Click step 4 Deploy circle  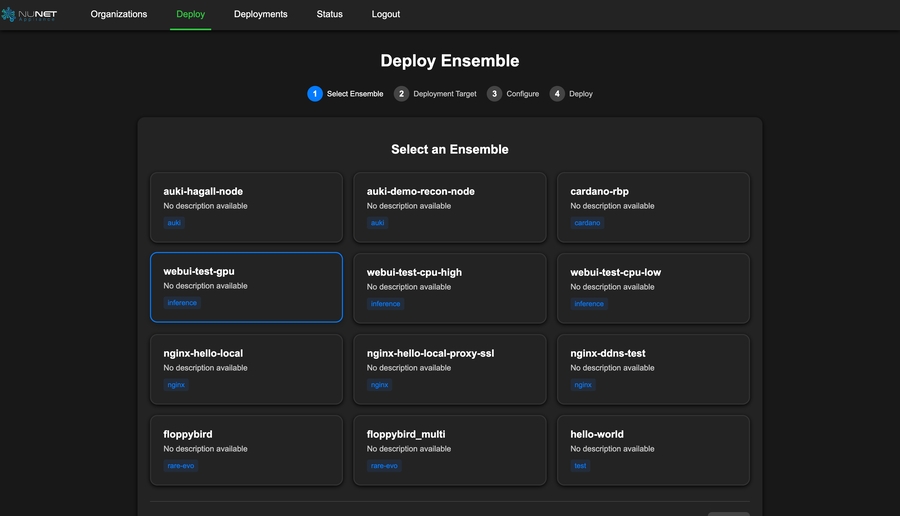pyautogui.click(x=557, y=94)
